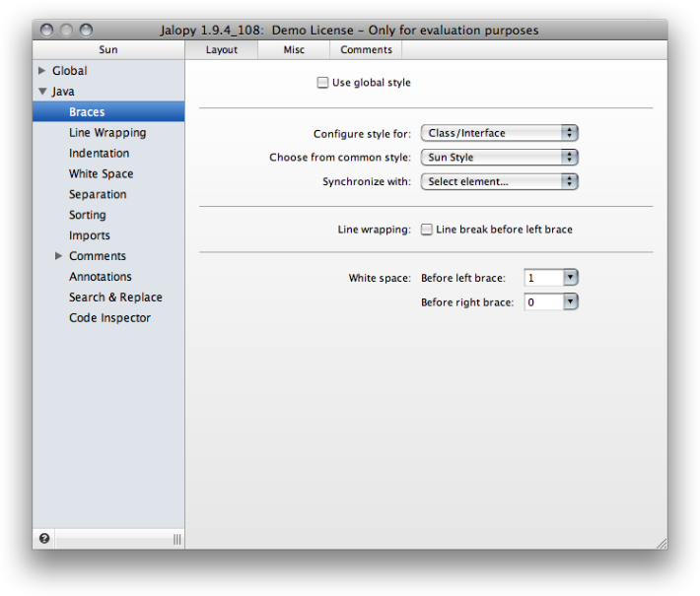Open Before right brace dropdown arrow
This screenshot has width=700, height=596.
571,302
